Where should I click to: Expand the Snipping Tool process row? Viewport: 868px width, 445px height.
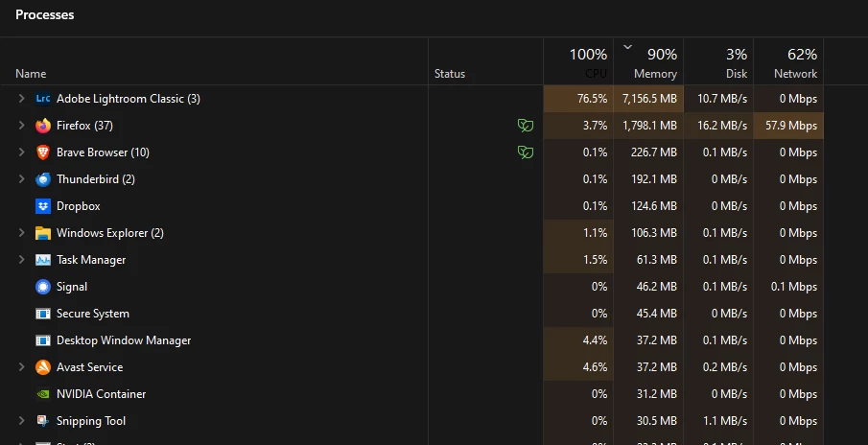(x=22, y=421)
